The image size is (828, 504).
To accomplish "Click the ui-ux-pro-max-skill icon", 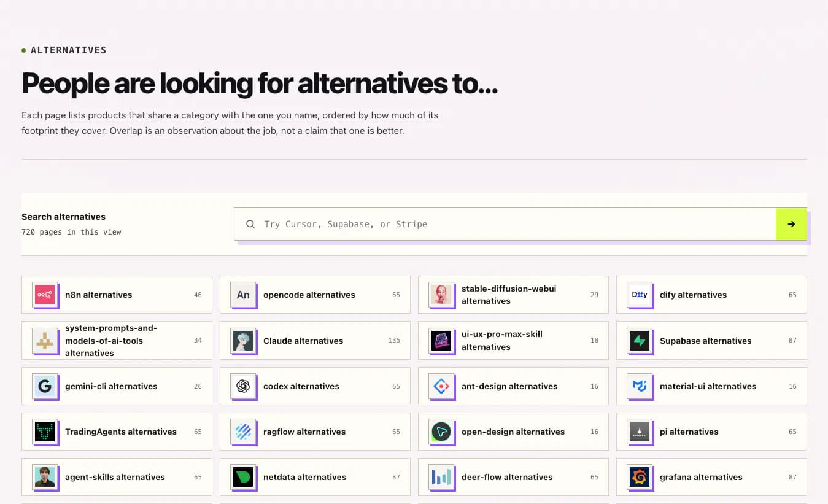I will point(441,341).
